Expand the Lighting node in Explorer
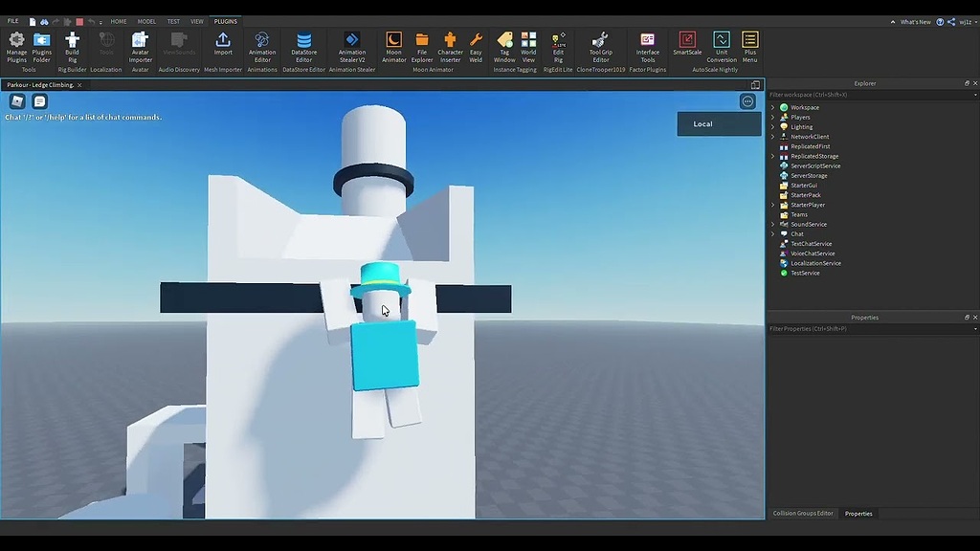The image size is (980, 551). pyautogui.click(x=773, y=126)
